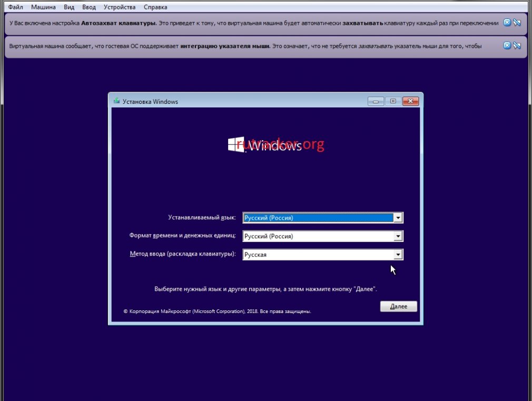Dismiss the mouse integration notification with its X icon
The height and width of the screenshot is (401, 532).
tap(507, 45)
